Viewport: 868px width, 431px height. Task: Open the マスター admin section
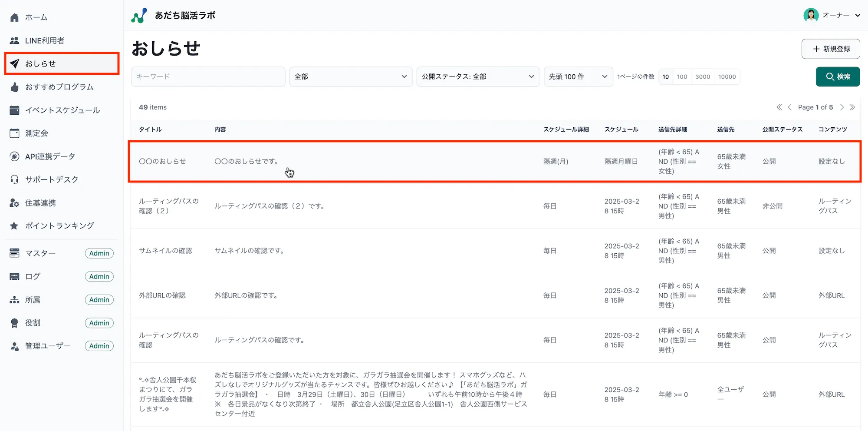point(40,253)
